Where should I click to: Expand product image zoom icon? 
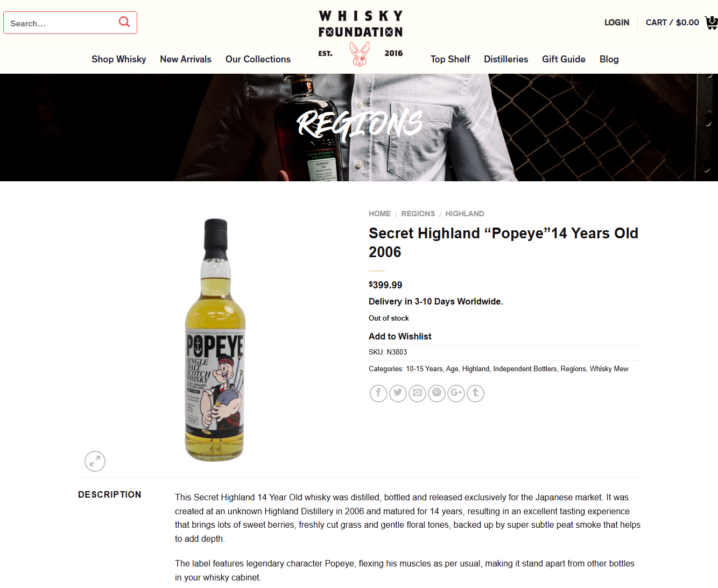[95, 461]
